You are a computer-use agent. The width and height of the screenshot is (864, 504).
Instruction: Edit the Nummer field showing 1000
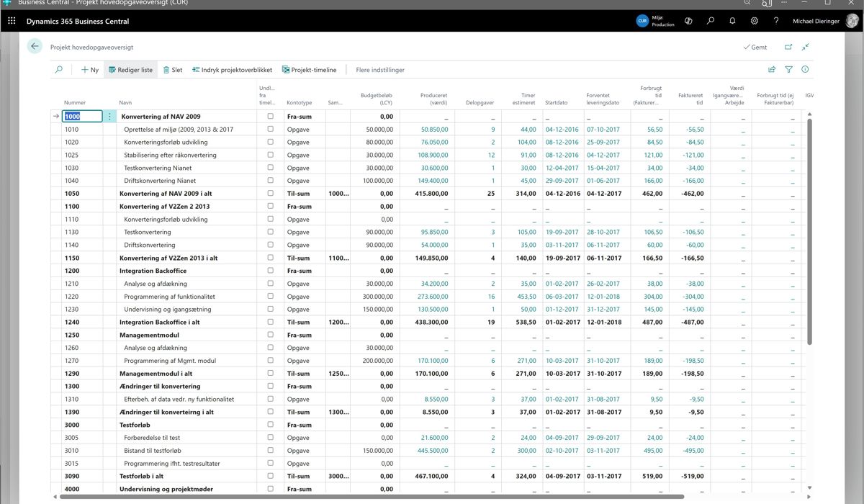point(83,116)
